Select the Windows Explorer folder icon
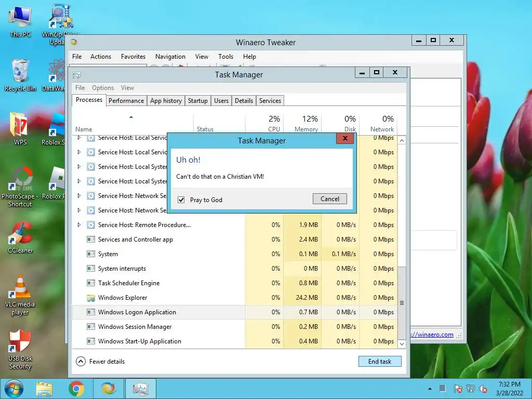This screenshot has width=532, height=399. pos(90,298)
